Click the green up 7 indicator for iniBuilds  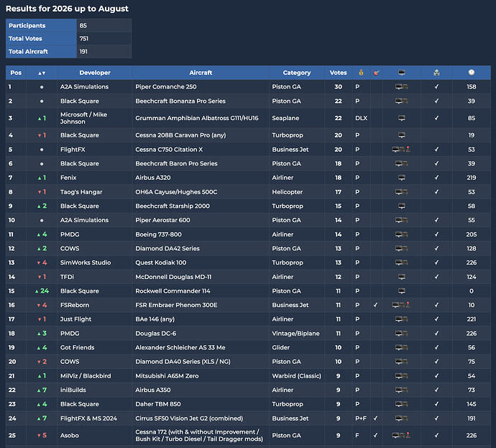click(x=42, y=390)
